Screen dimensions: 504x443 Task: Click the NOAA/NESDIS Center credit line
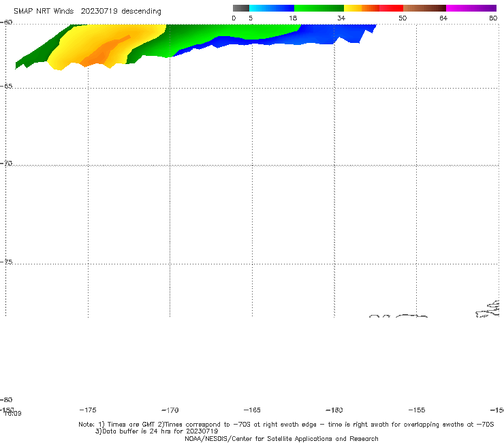(x=281, y=438)
